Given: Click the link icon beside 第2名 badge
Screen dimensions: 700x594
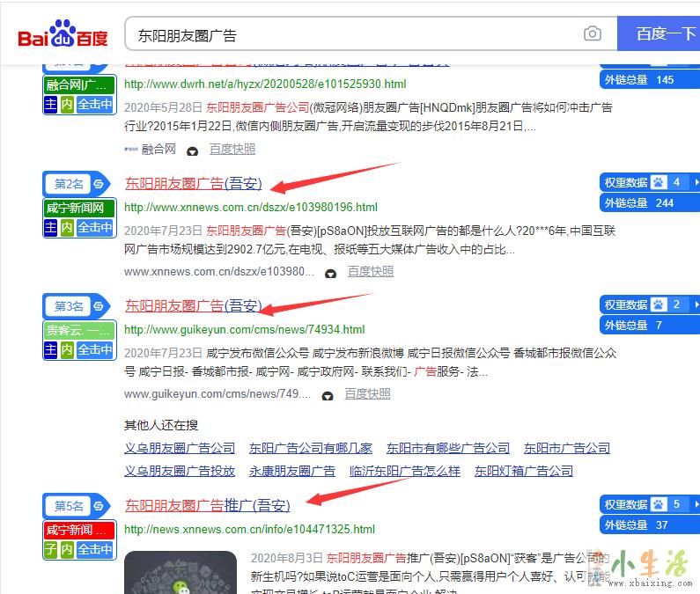Looking at the screenshot, I should click(x=99, y=184).
